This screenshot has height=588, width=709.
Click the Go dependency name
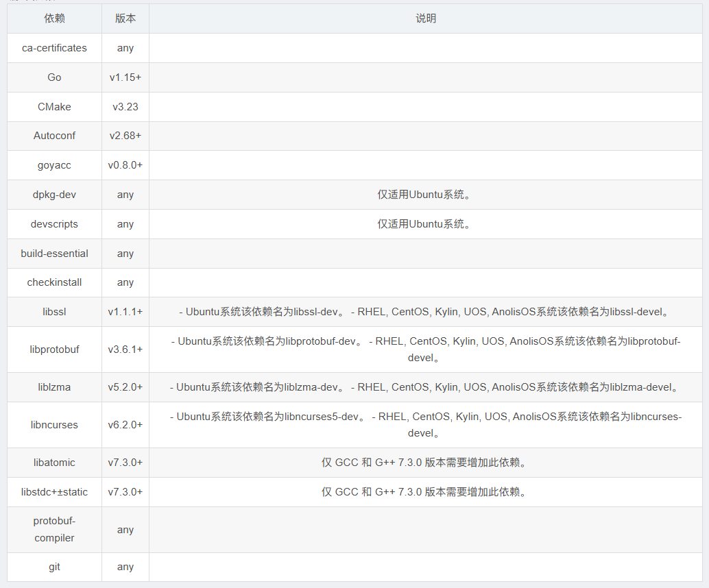(54, 77)
